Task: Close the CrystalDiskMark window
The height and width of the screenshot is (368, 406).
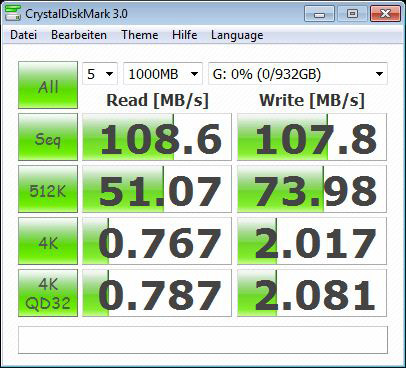Action: [385, 14]
